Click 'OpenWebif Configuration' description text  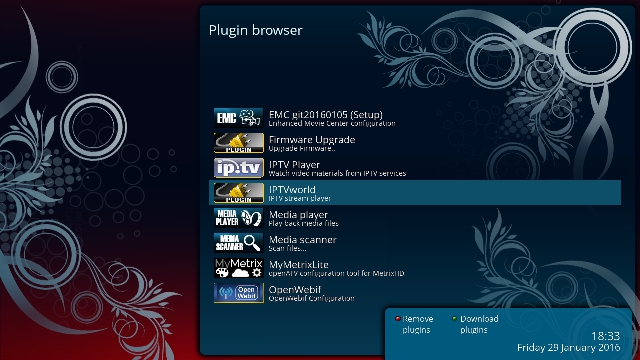pyautogui.click(x=311, y=298)
